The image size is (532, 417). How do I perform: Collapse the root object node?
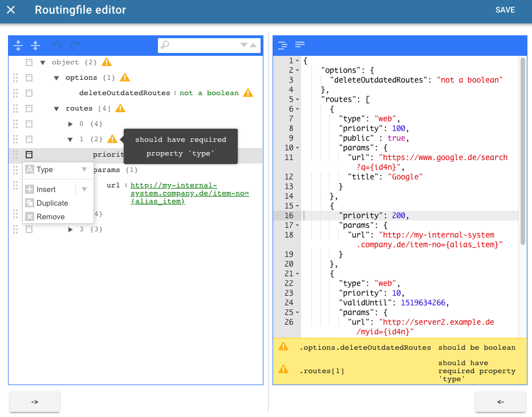tap(43, 63)
